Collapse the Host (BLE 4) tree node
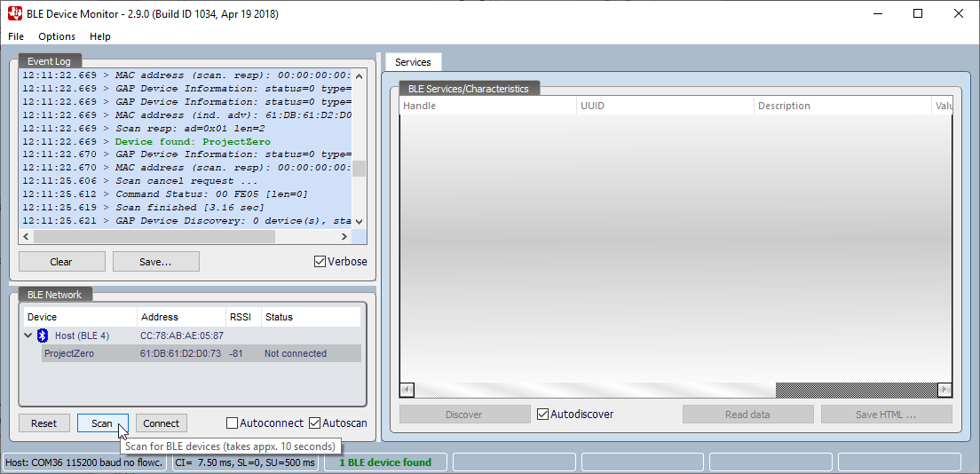Screen dimensions: 980x474 28,336
